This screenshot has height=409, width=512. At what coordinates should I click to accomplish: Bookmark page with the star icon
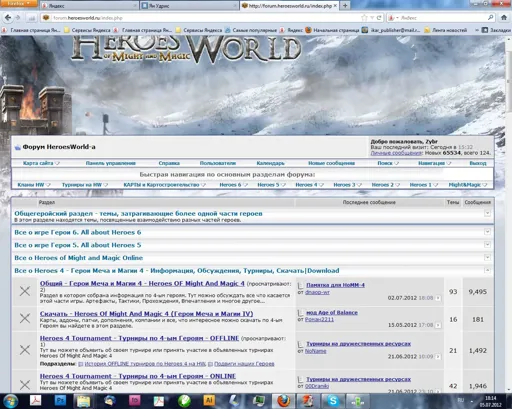[364, 18]
